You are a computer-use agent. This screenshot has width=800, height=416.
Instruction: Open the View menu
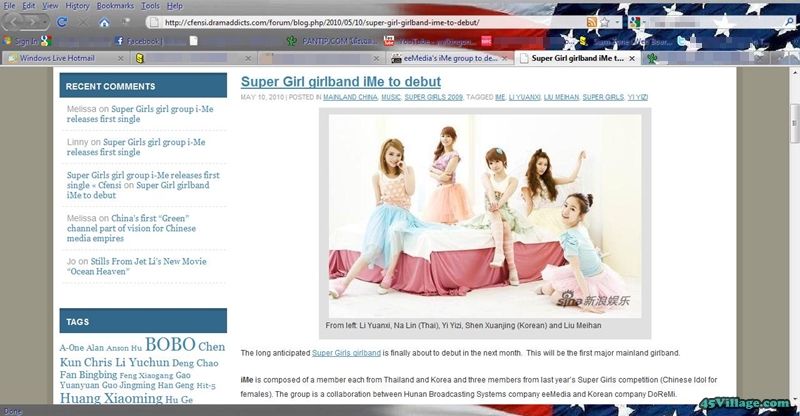point(50,6)
